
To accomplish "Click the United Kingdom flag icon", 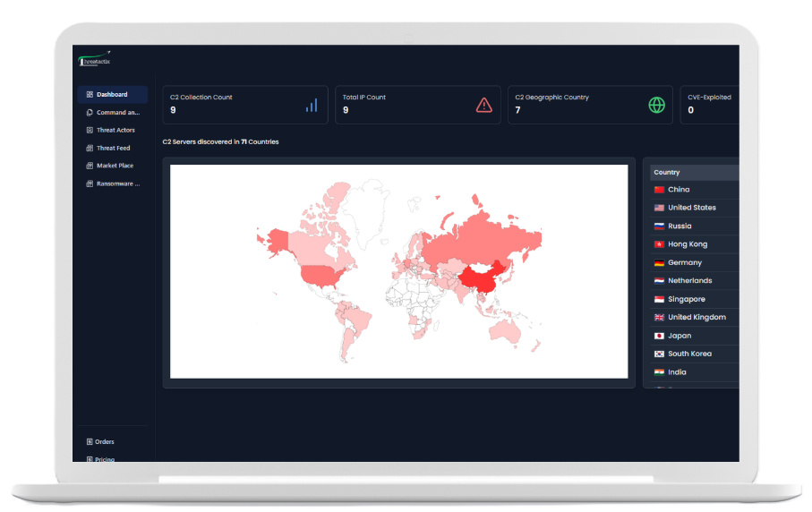I will [x=659, y=318].
